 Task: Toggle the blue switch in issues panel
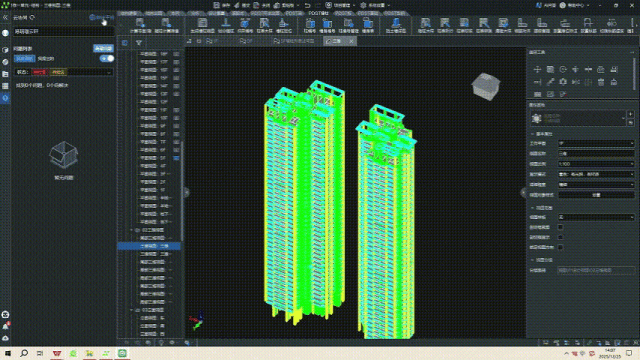click(x=107, y=58)
